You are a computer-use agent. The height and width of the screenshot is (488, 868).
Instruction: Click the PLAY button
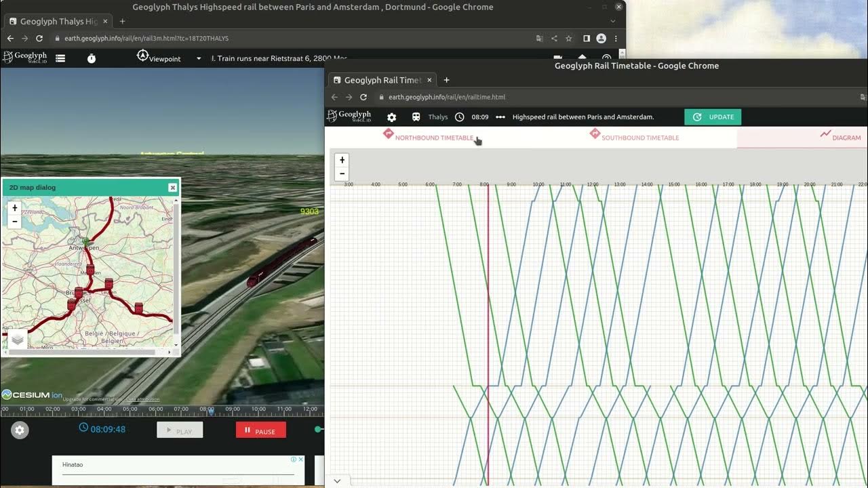coord(180,430)
